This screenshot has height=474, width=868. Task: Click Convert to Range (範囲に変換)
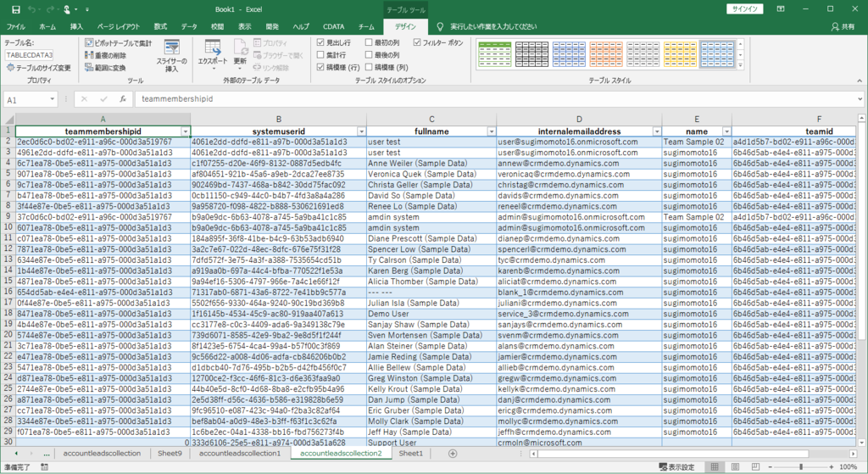click(105, 68)
